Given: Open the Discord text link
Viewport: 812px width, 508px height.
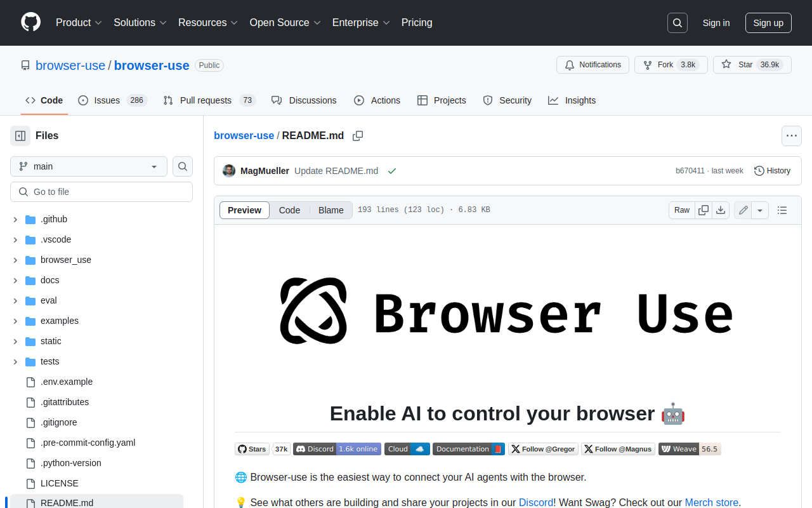Looking at the screenshot, I should coord(536,502).
